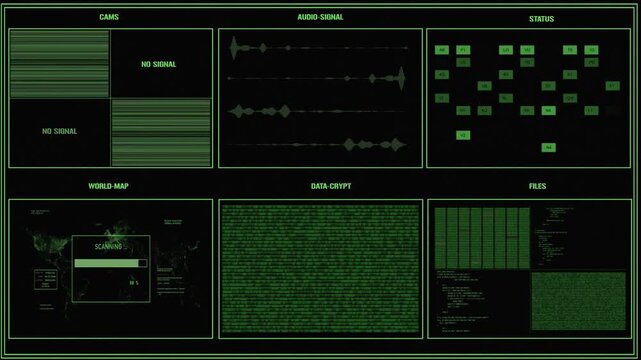Select the second audio waveform track
Image resolution: width=641 pixels, height=360 pixels.
317,78
